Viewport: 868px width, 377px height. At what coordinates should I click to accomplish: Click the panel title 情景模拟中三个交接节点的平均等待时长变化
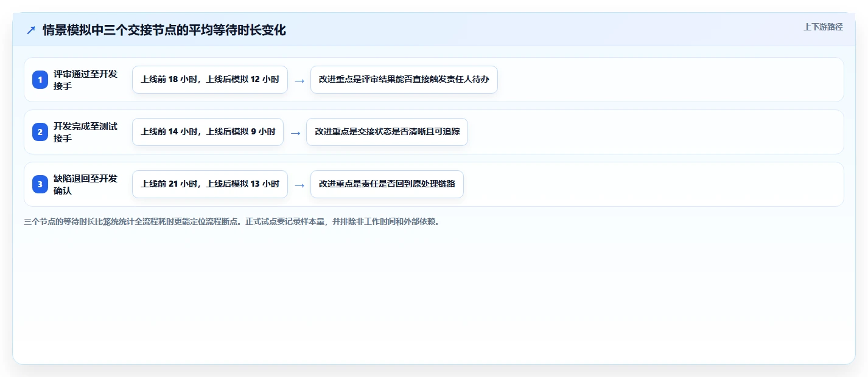point(164,30)
